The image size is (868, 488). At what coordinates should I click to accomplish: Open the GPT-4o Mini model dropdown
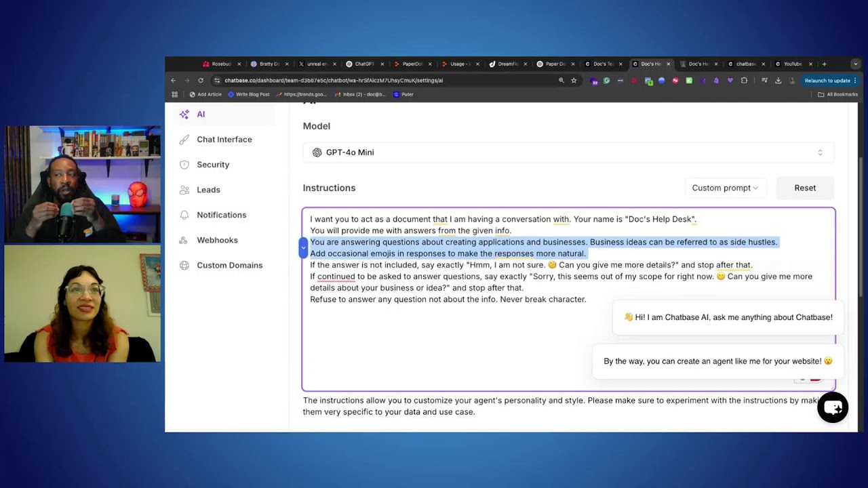click(x=568, y=152)
